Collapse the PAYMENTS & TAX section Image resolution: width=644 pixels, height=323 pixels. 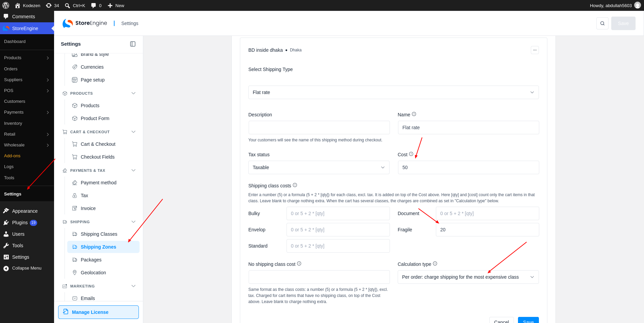click(x=133, y=170)
